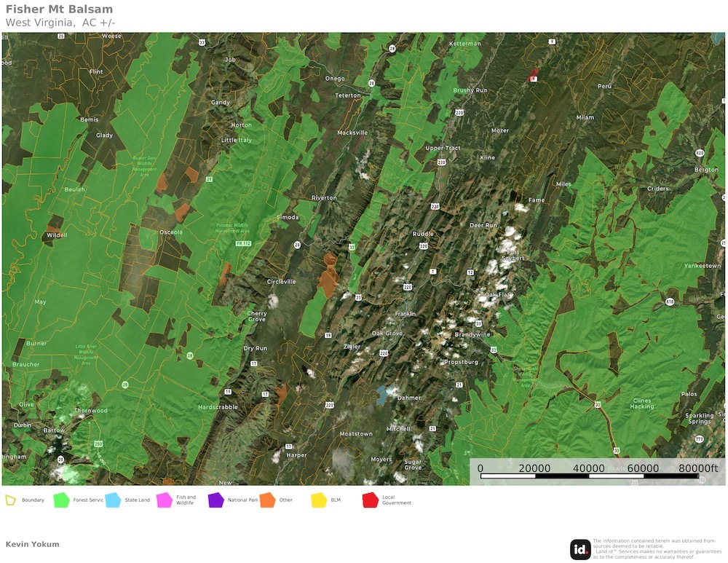Click the Circleville town label
This screenshot has height=563, width=728.
tap(282, 281)
